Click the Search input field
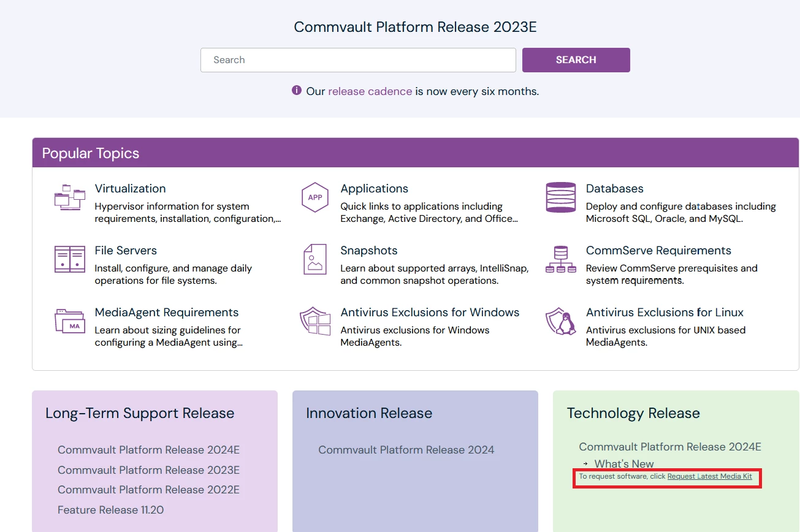This screenshot has height=532, width=800. point(358,60)
